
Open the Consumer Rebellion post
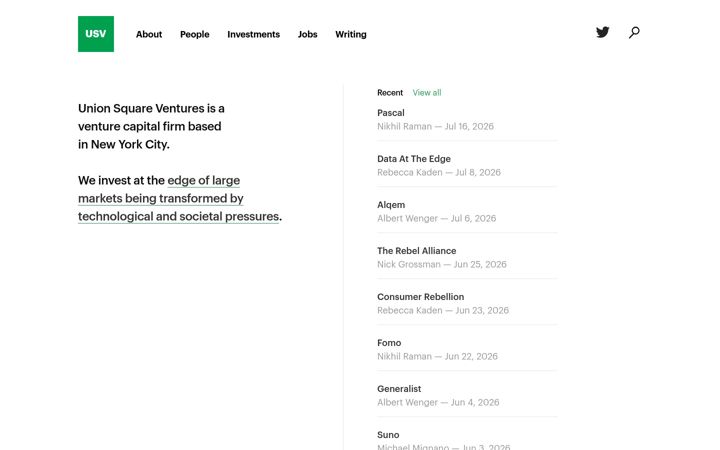tap(421, 297)
